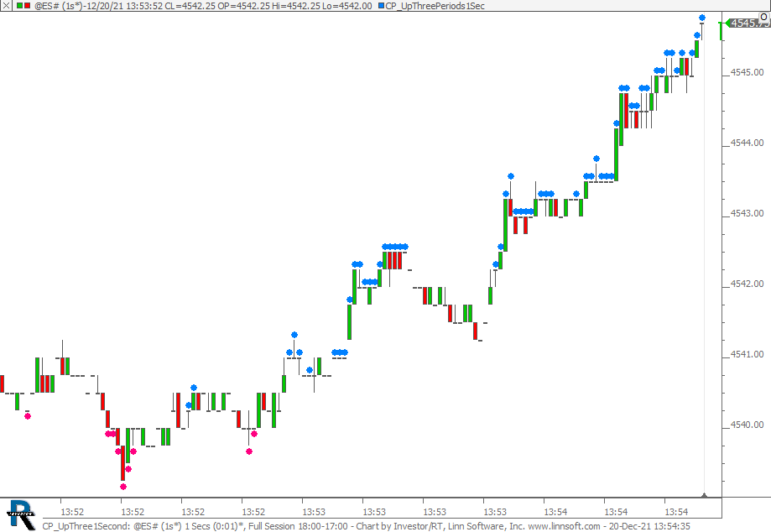The width and height of the screenshot is (771, 532).
Task: Click the rightmost 13:54 time axis label
Action: point(676,512)
